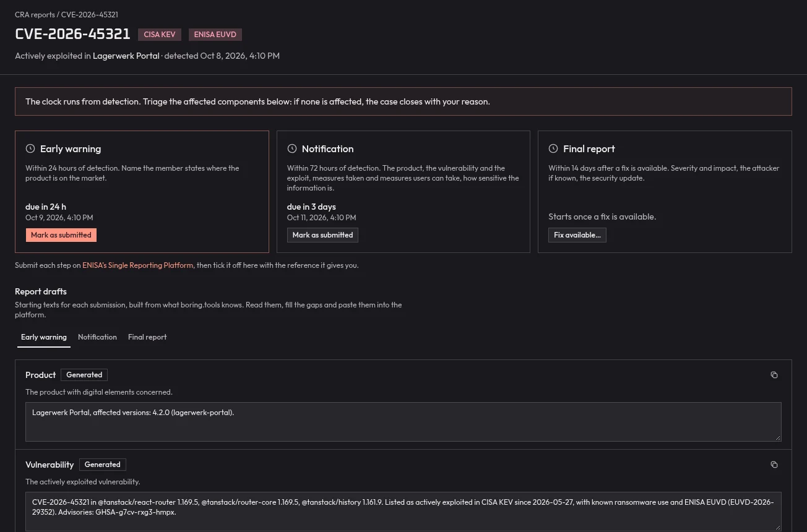Click "The actively exploited vulnerability." description

(83, 482)
